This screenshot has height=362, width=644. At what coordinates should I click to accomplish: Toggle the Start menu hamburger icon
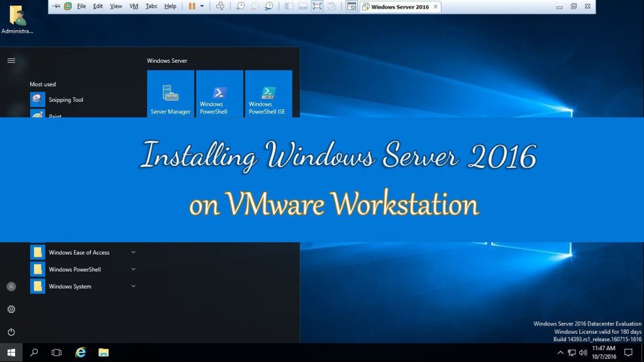pyautogui.click(x=11, y=60)
